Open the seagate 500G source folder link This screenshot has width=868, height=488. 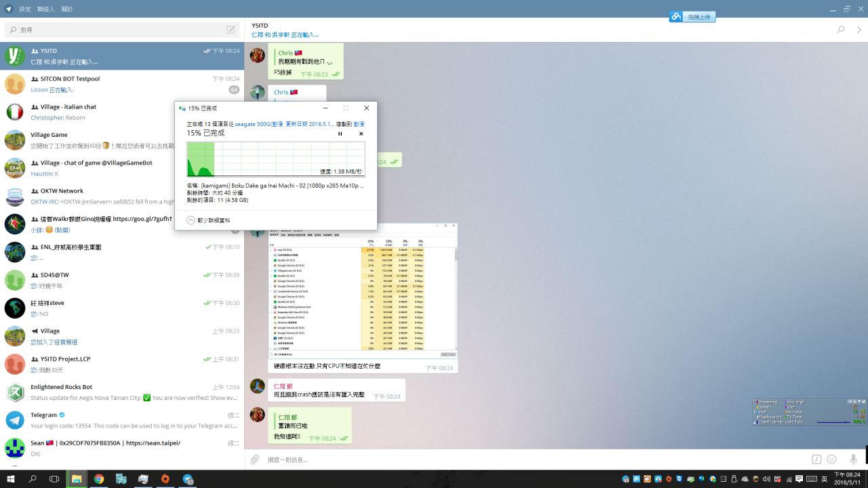coord(284,124)
